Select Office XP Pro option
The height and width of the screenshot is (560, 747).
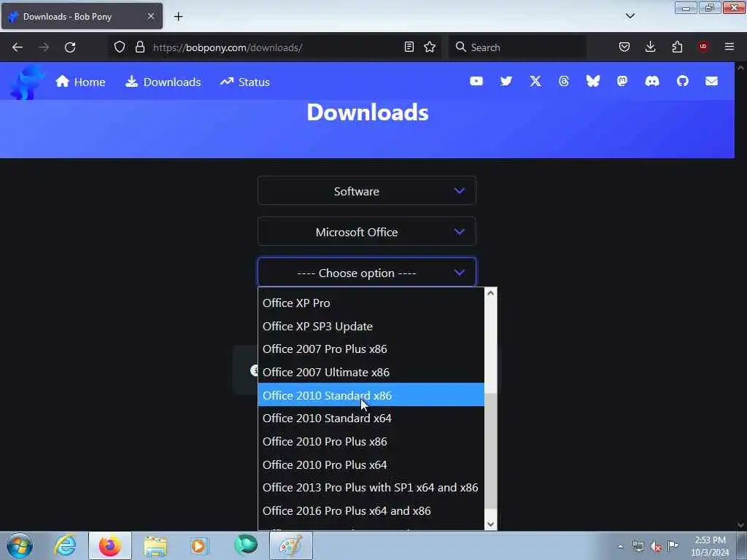click(x=371, y=303)
